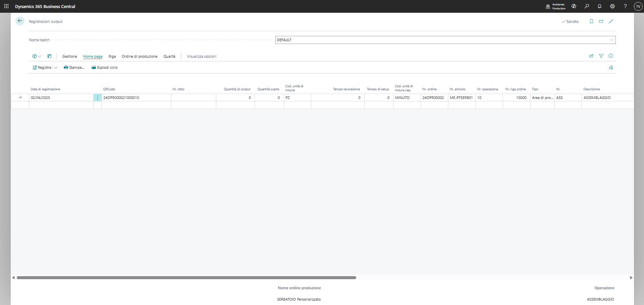
Task: Toggle the filter pane funnel icon
Action: tap(601, 56)
